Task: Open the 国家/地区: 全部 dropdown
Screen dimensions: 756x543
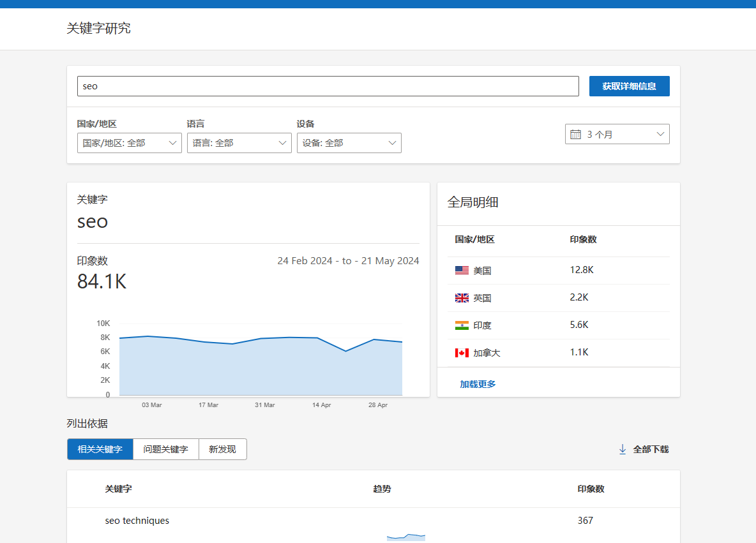Action: point(130,143)
